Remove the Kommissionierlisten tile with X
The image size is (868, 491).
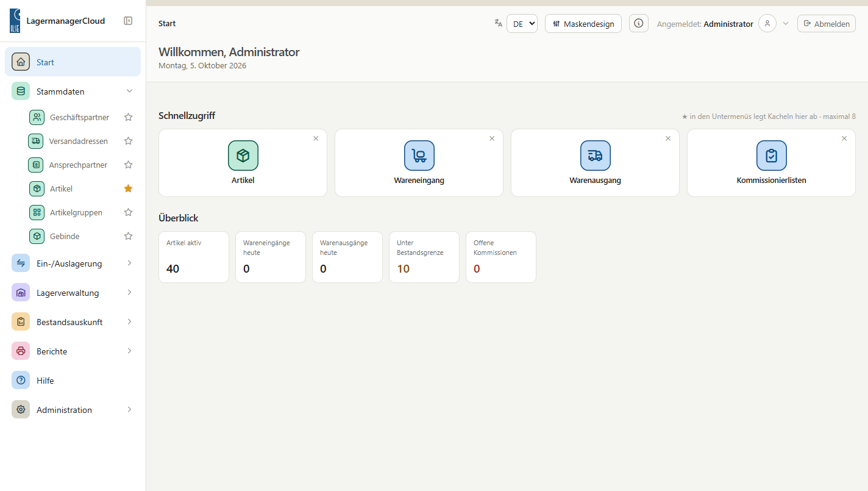(844, 138)
